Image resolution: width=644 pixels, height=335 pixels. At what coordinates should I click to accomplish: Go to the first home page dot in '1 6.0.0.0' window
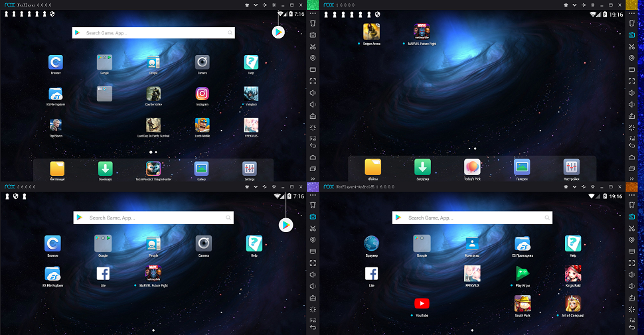pos(469,149)
